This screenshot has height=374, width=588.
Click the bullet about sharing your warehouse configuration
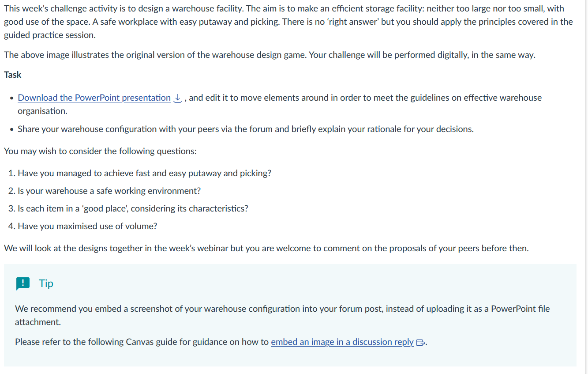(246, 129)
